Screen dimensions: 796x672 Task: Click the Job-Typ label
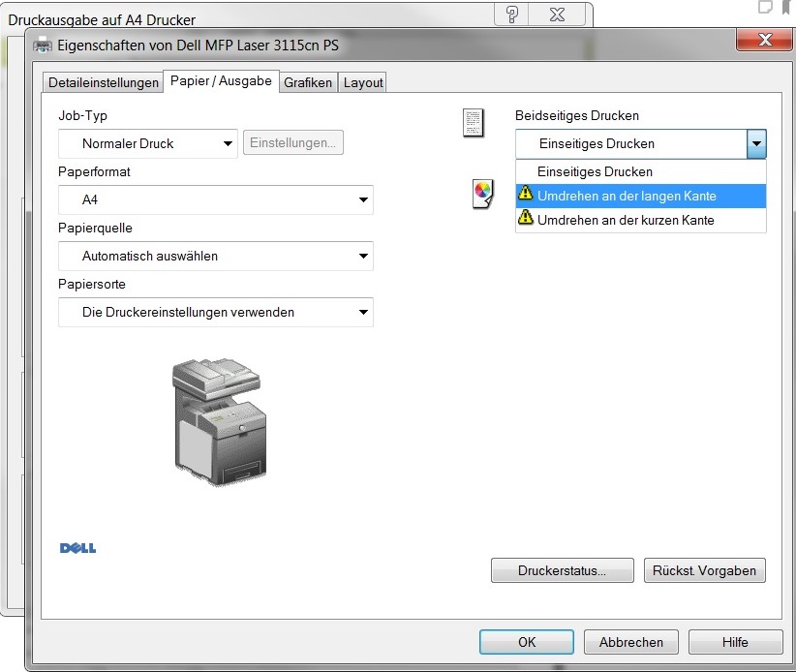click(82, 116)
